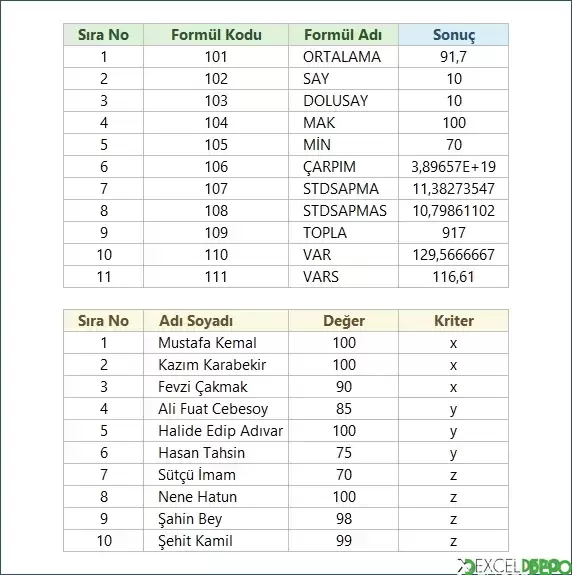Select Sütçü İmam's kriter z cell
The image size is (572, 575).
[x=454, y=475]
